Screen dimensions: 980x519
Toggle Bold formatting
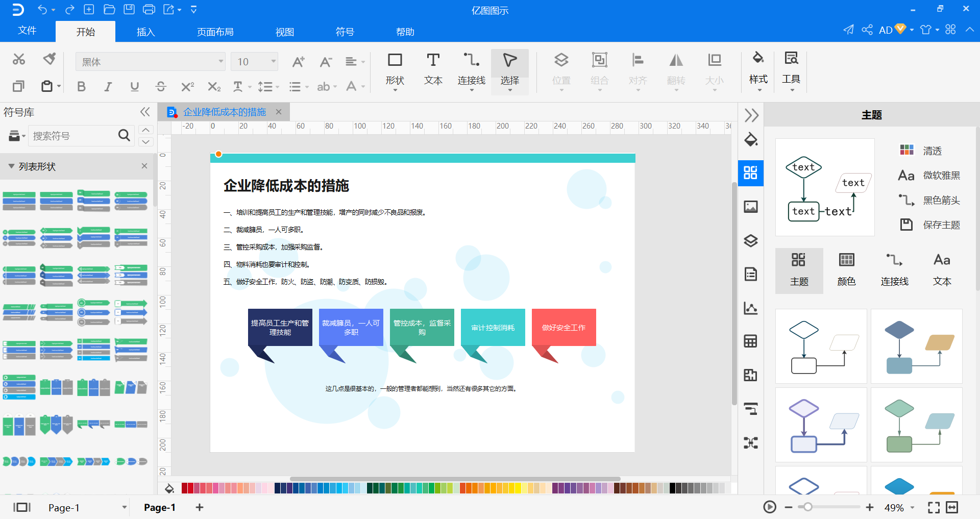coord(81,87)
